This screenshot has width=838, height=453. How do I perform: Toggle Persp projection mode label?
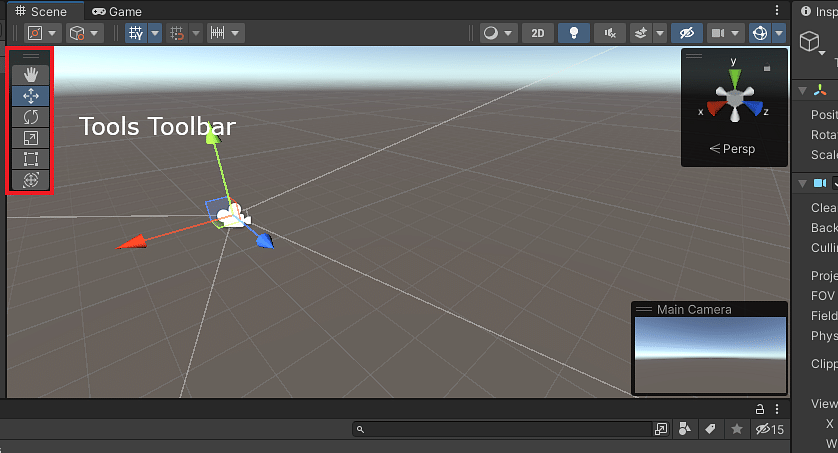(x=733, y=149)
